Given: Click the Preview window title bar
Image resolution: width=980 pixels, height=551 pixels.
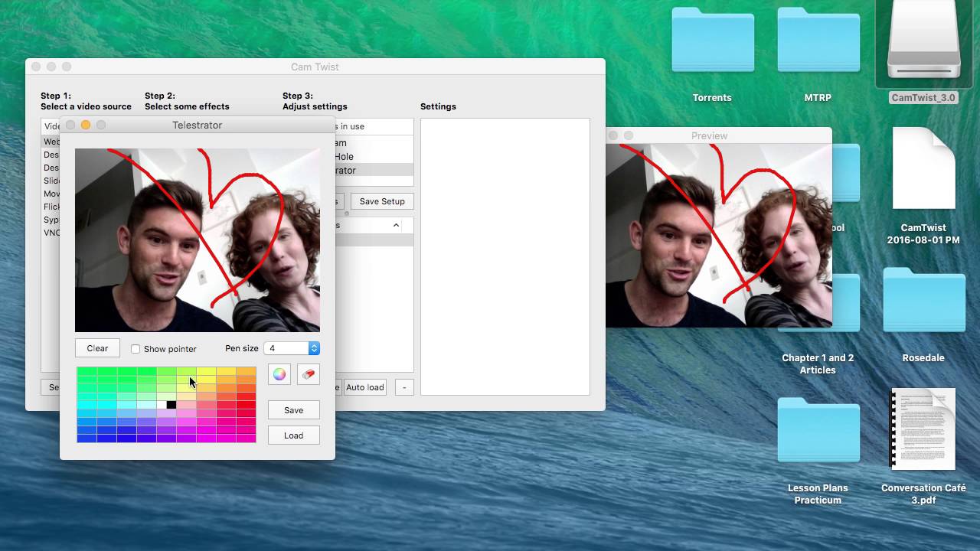Looking at the screenshot, I should tap(719, 135).
